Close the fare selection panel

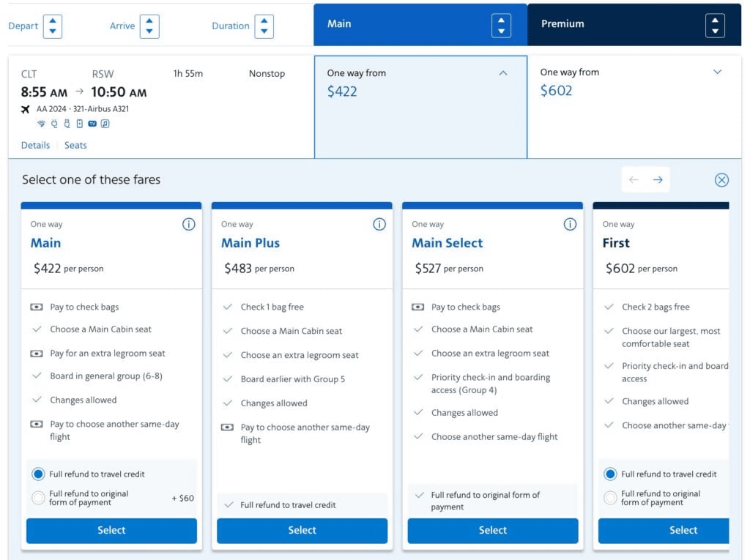(721, 180)
